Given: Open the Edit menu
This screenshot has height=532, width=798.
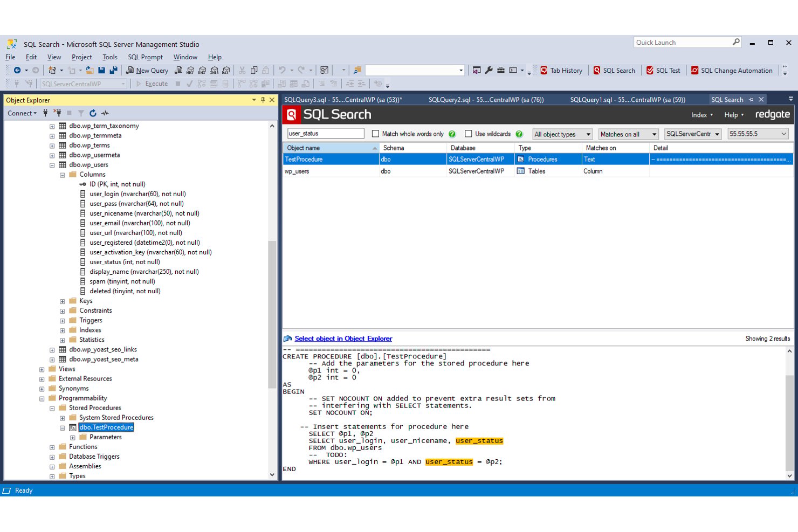Looking at the screenshot, I should 31,57.
